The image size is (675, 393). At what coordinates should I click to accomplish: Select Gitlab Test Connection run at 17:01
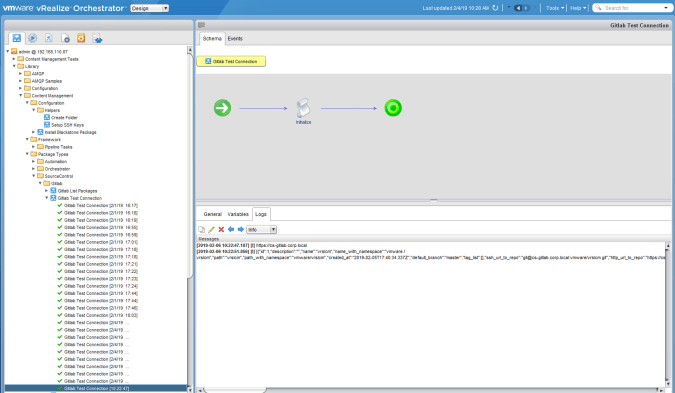pyautogui.click(x=101, y=242)
